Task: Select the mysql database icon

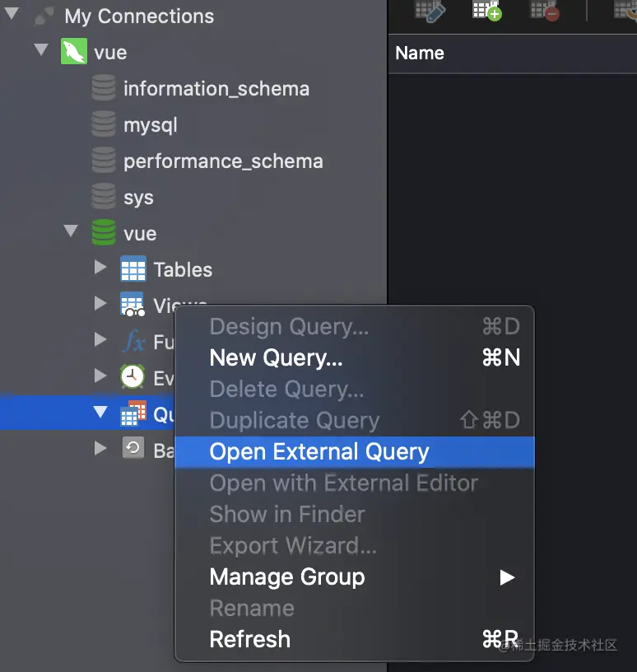Action: click(104, 124)
